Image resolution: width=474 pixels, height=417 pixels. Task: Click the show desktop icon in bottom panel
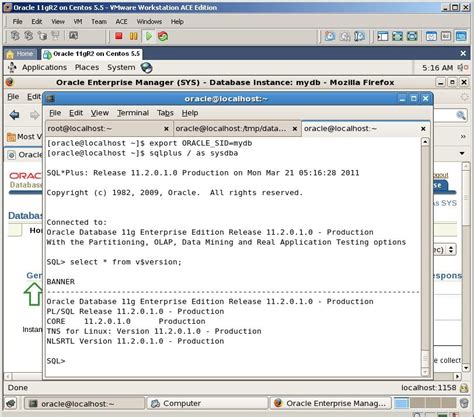[11, 403]
